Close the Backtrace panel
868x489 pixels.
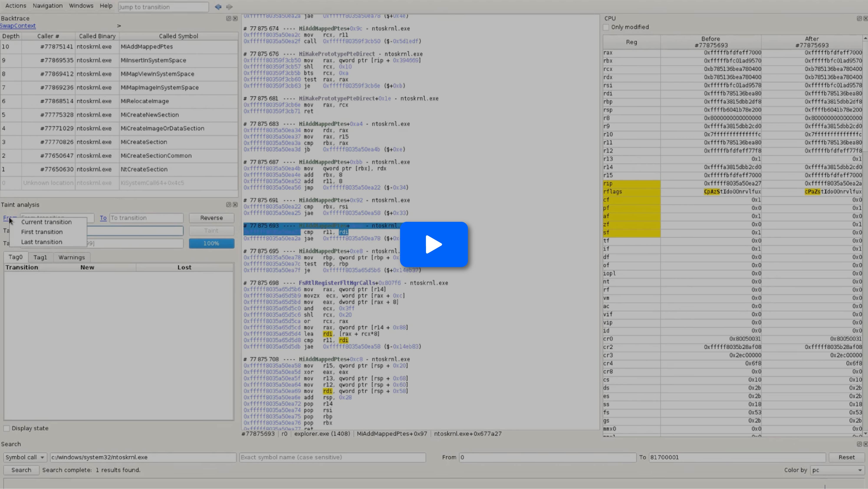[235, 18]
